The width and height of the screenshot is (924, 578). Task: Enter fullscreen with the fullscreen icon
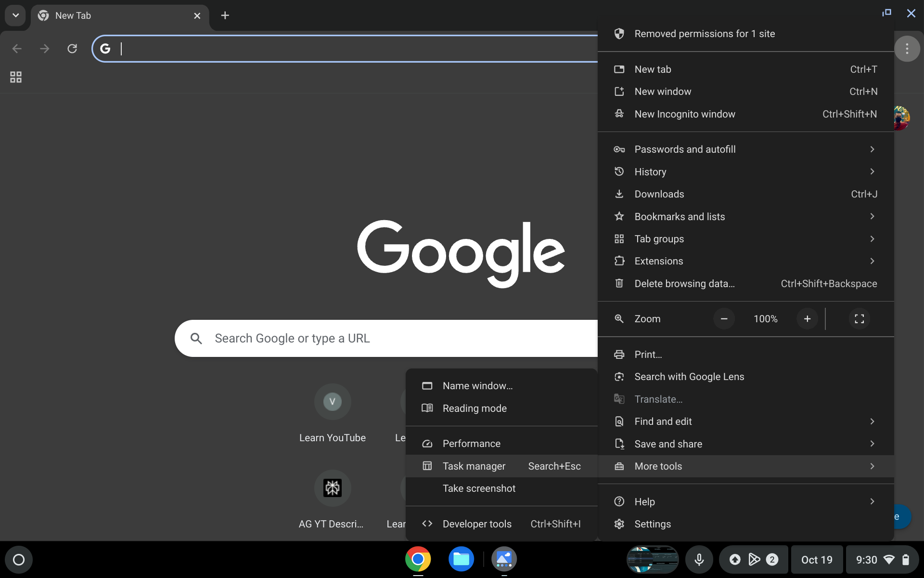point(859,319)
